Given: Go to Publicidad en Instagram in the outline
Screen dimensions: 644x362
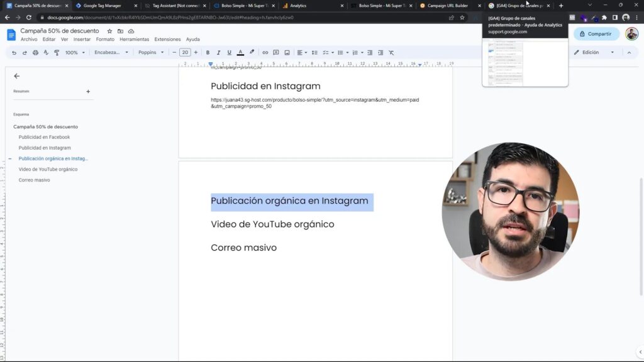Looking at the screenshot, I should 45,148.
